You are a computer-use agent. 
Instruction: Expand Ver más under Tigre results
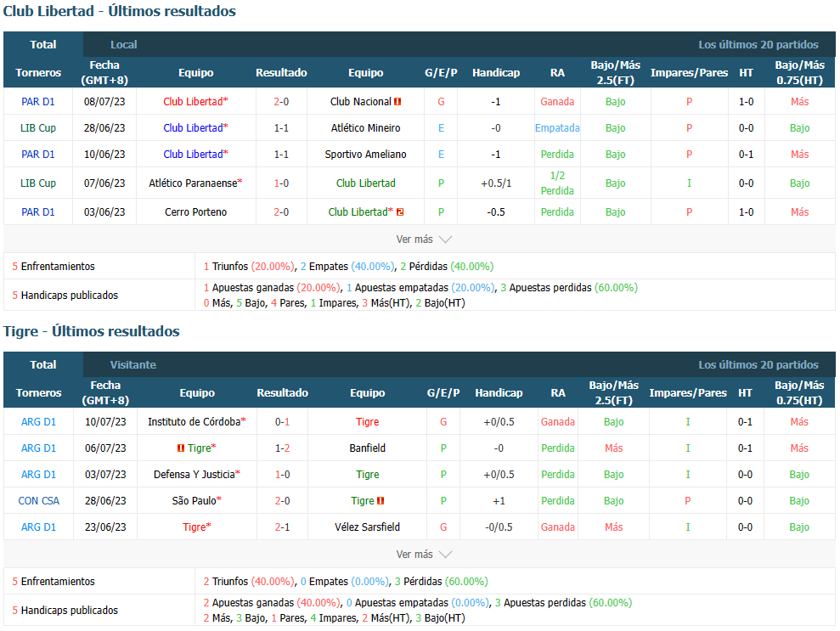(424, 555)
